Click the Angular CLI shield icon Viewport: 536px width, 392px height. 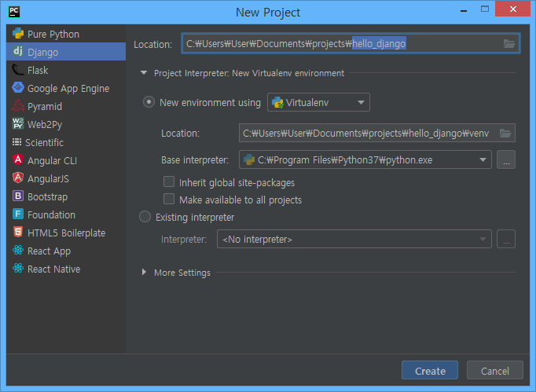click(x=18, y=160)
